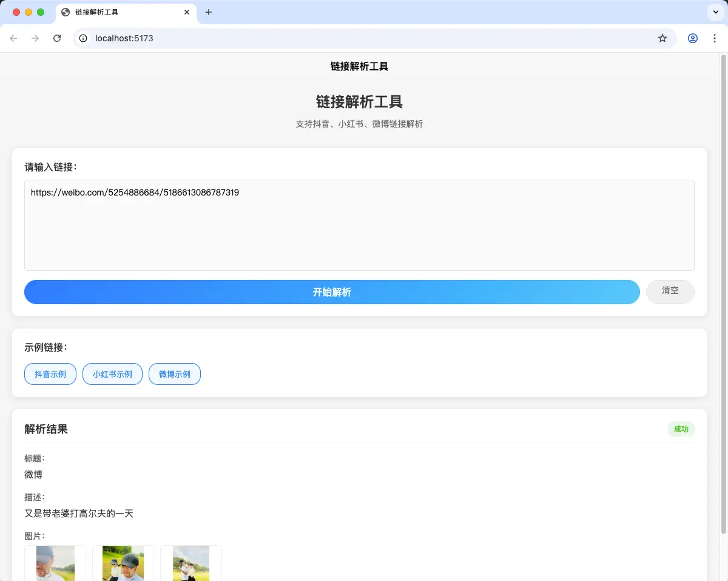Expand the tab search dropdown
The height and width of the screenshot is (581, 728).
point(715,12)
